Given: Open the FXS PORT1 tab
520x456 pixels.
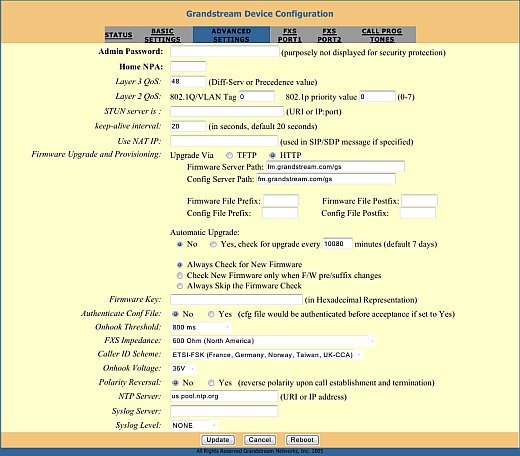Looking at the screenshot, I should click(290, 35).
